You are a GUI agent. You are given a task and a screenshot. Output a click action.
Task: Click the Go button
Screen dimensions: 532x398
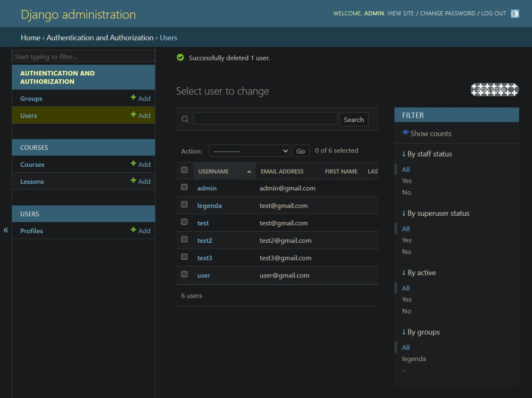pyautogui.click(x=301, y=151)
